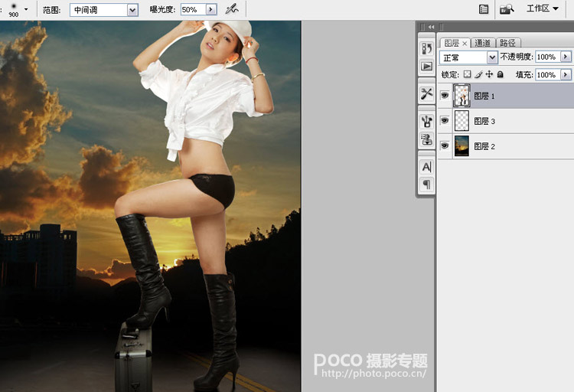Toggle the palettes list icon in options bar
574x392 pixels.
[x=484, y=9]
